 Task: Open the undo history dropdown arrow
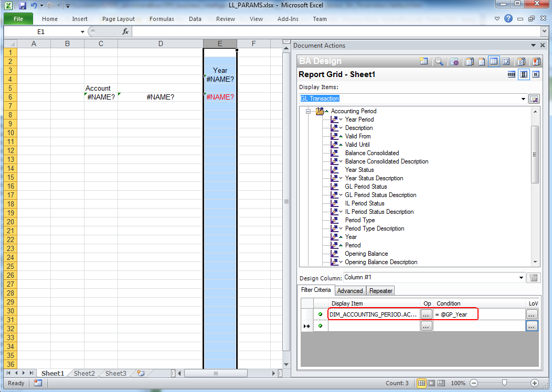pos(41,6)
